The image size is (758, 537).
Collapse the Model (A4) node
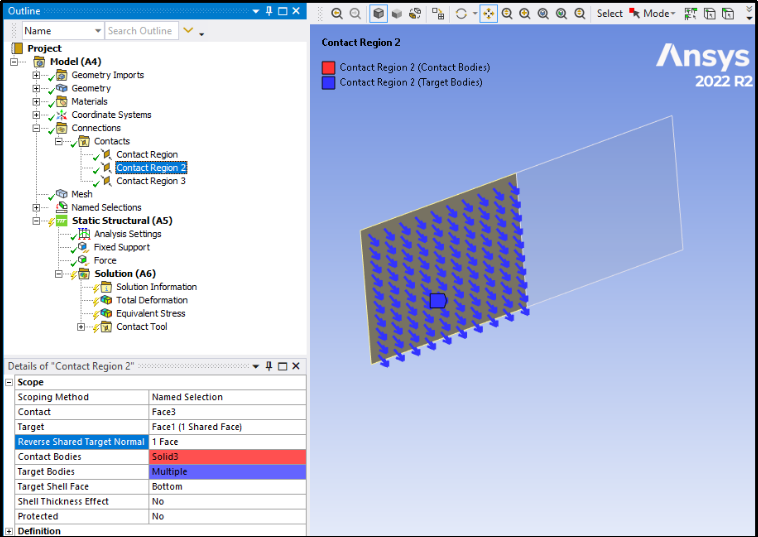(x=14, y=62)
